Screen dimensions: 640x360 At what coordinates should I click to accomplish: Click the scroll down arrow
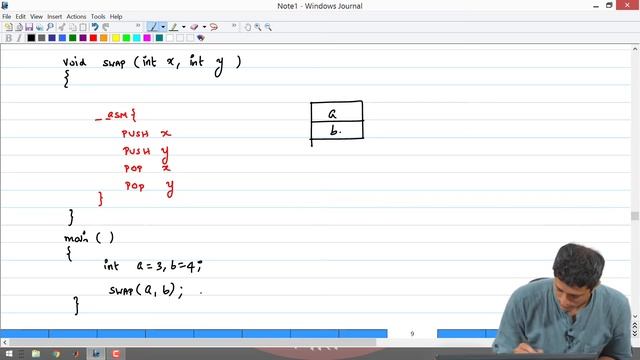pos(635,316)
